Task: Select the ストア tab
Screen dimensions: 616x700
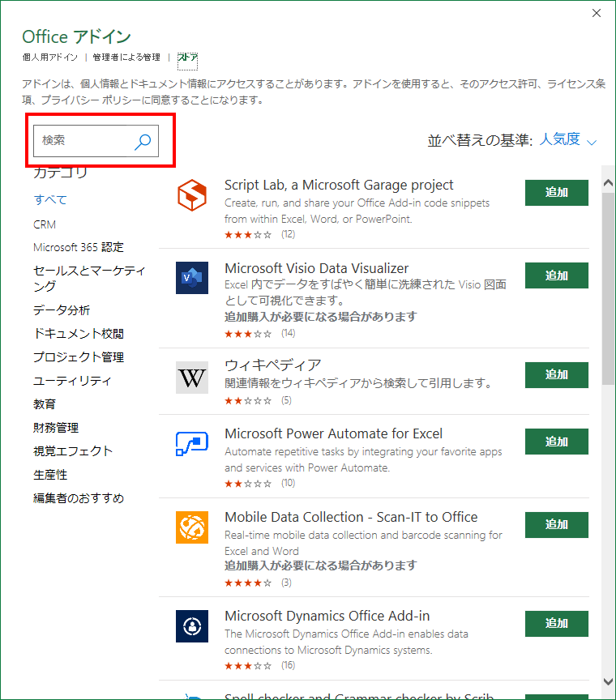Action: (187, 58)
